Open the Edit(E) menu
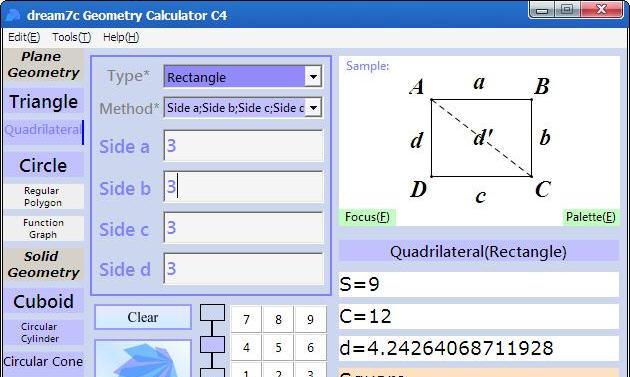Image resolution: width=630 pixels, height=377 pixels. pyautogui.click(x=24, y=37)
